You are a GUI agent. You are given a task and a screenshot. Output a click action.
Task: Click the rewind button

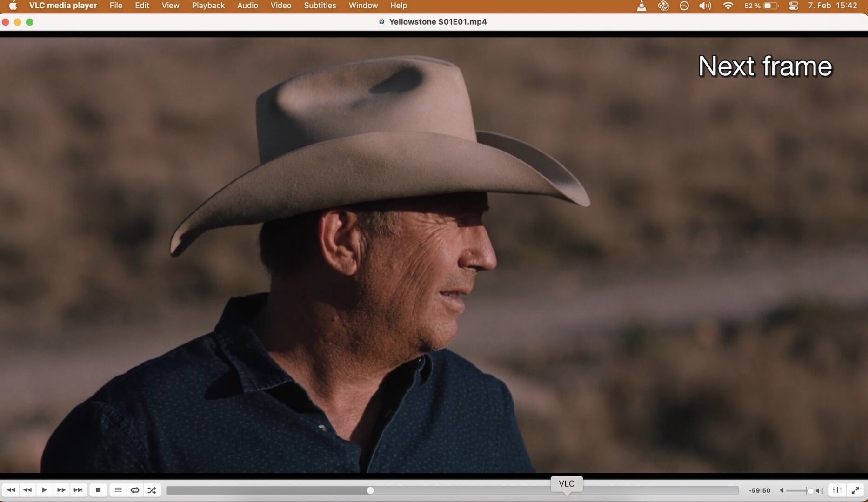27,490
